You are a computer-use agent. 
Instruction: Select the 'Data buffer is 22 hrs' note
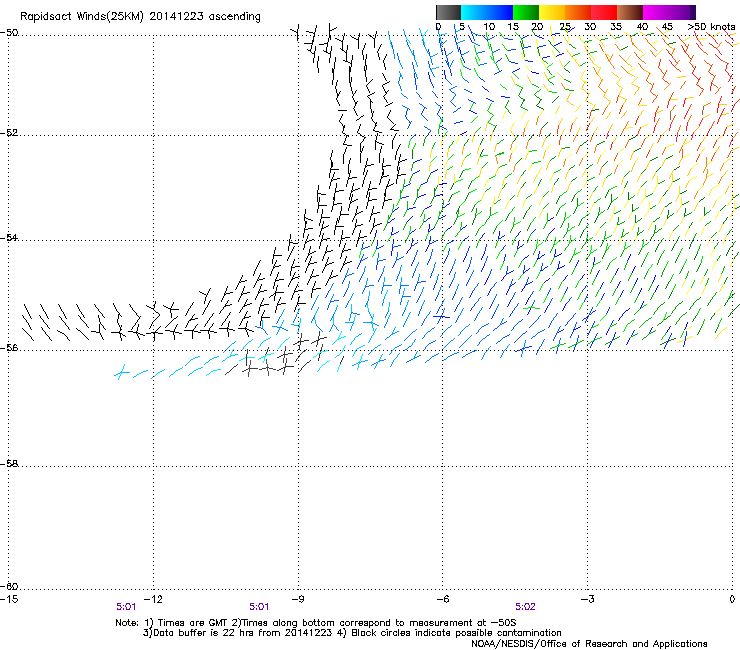(x=205, y=633)
